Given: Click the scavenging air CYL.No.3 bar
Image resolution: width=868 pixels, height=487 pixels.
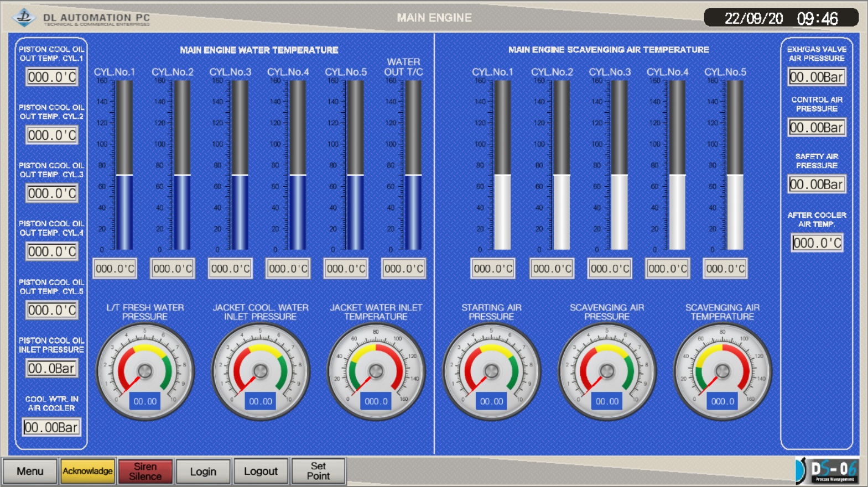Looking at the screenshot, I should coord(618,165).
